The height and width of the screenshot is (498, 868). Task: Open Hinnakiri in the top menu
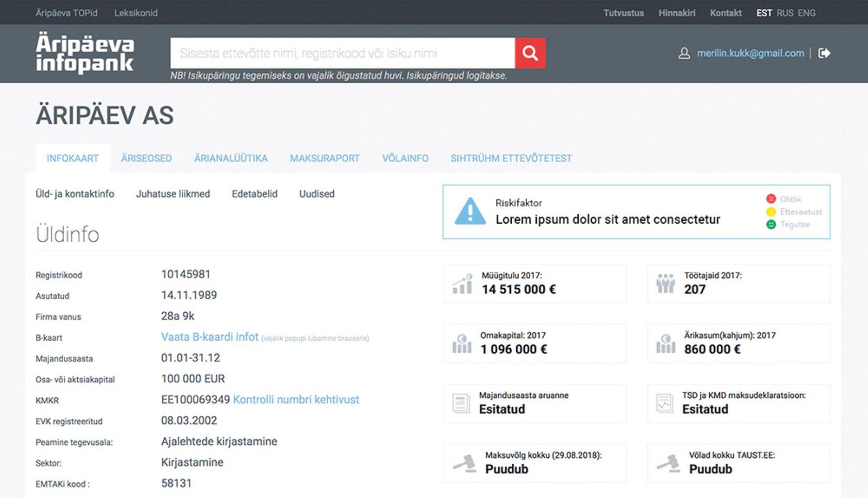tap(677, 13)
